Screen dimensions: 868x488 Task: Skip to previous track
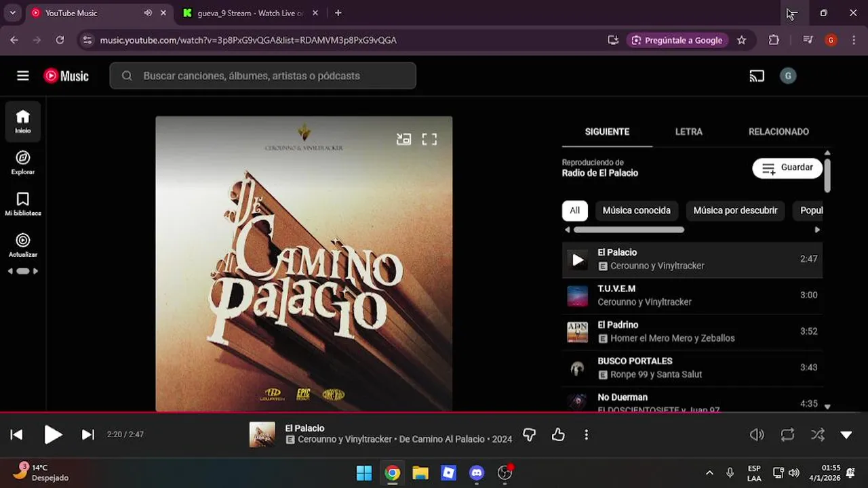(x=17, y=434)
